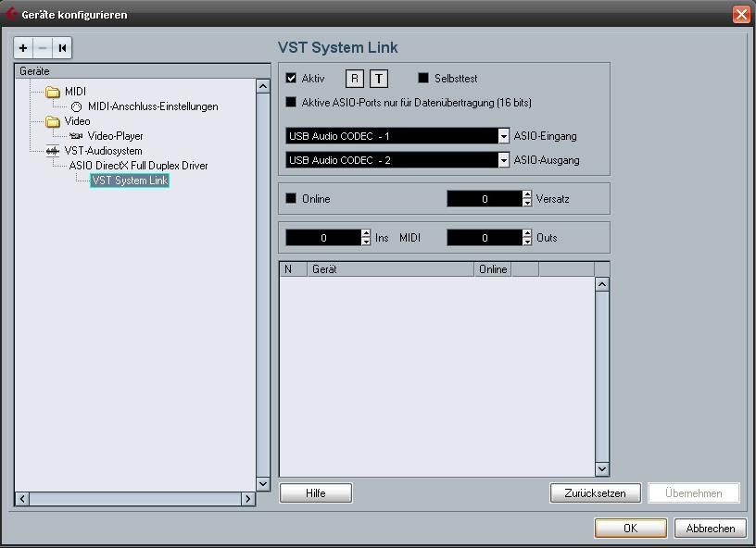This screenshot has width=756, height=548.
Task: Open the ASIO-Eingang dropdown
Action: coord(503,136)
